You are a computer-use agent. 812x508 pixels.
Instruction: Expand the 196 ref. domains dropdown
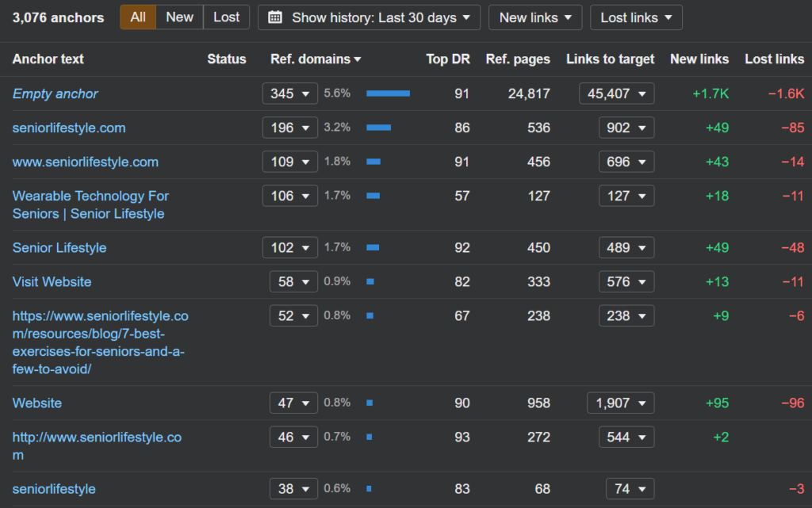(x=290, y=128)
